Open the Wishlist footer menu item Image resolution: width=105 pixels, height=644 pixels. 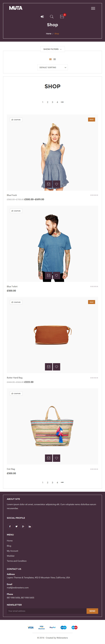pos(11,556)
